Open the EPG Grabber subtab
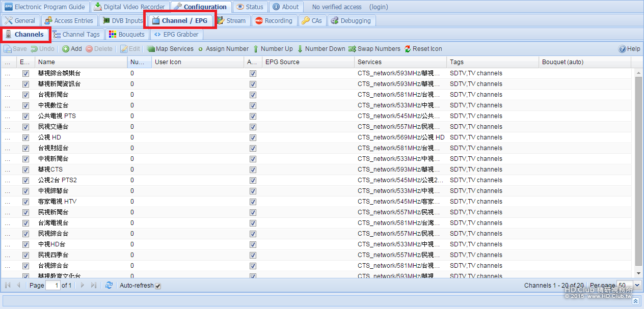Image resolution: width=644 pixels, height=309 pixels. point(176,35)
